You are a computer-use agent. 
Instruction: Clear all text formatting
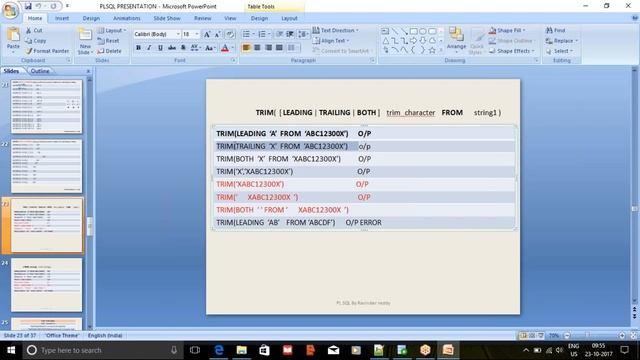(x=230, y=34)
